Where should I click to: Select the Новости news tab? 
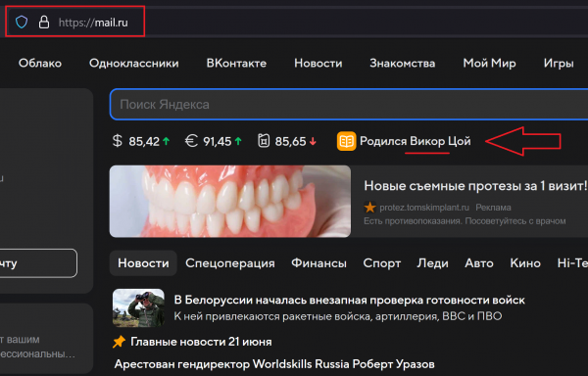pos(143,263)
